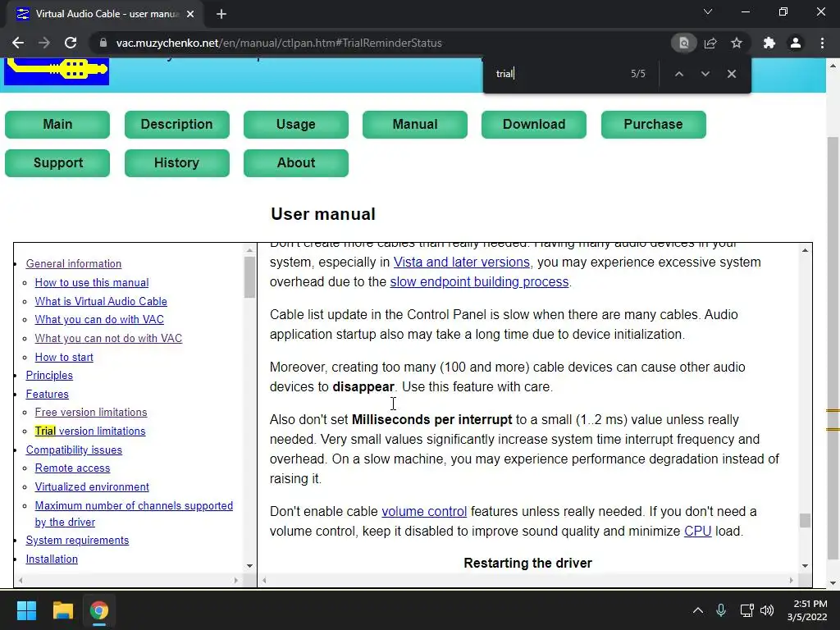Select the Virtual Audio Cable user manual tab
The image size is (840, 630).
pos(103,14)
